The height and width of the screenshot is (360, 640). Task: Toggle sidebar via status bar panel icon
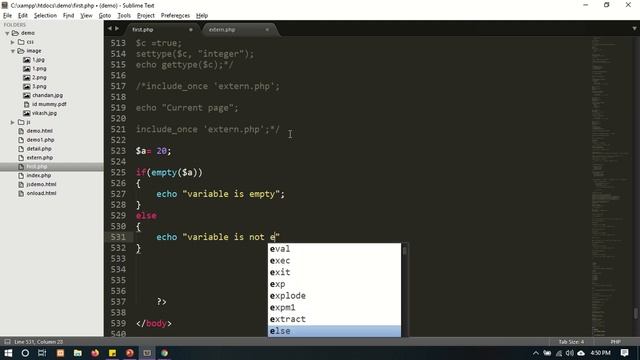click(7, 342)
